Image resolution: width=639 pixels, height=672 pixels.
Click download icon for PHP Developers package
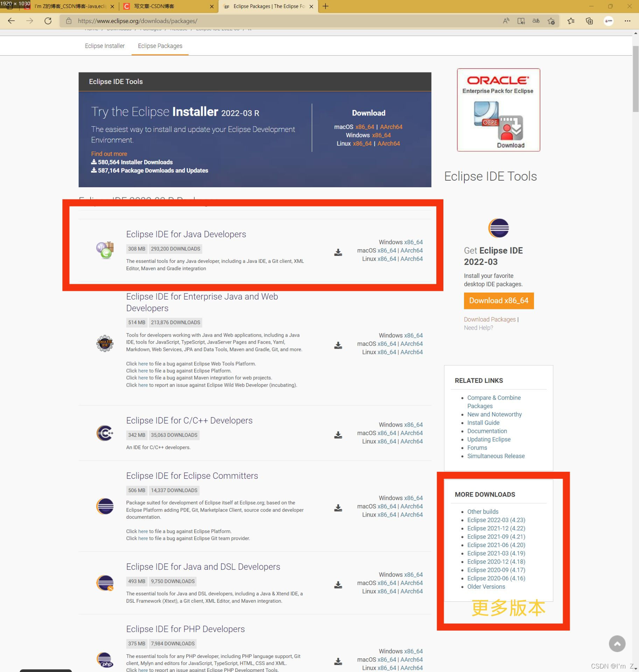(338, 661)
